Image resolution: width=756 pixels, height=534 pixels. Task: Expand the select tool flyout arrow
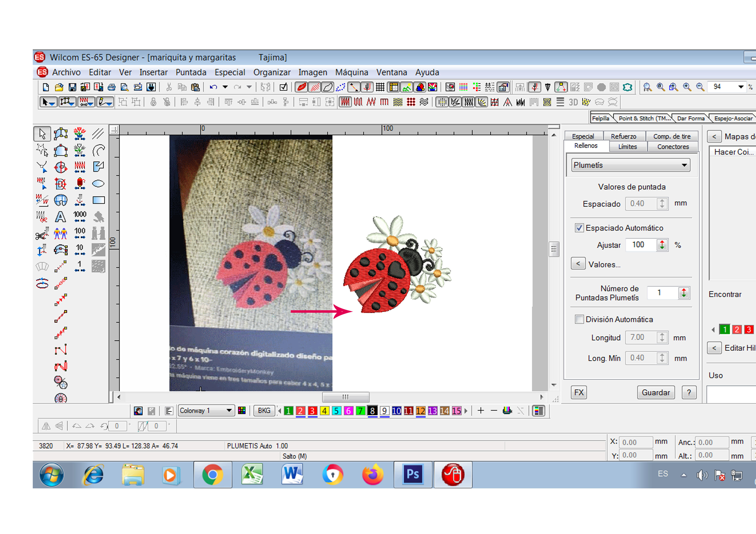(52, 104)
